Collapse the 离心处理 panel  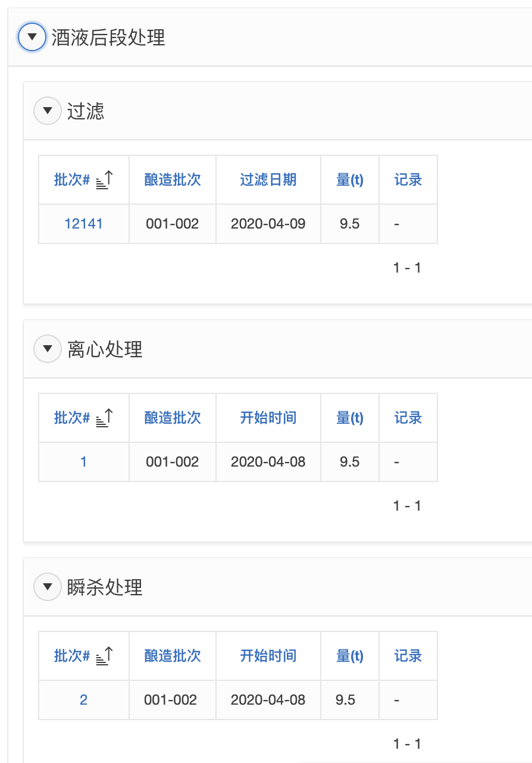tap(48, 349)
